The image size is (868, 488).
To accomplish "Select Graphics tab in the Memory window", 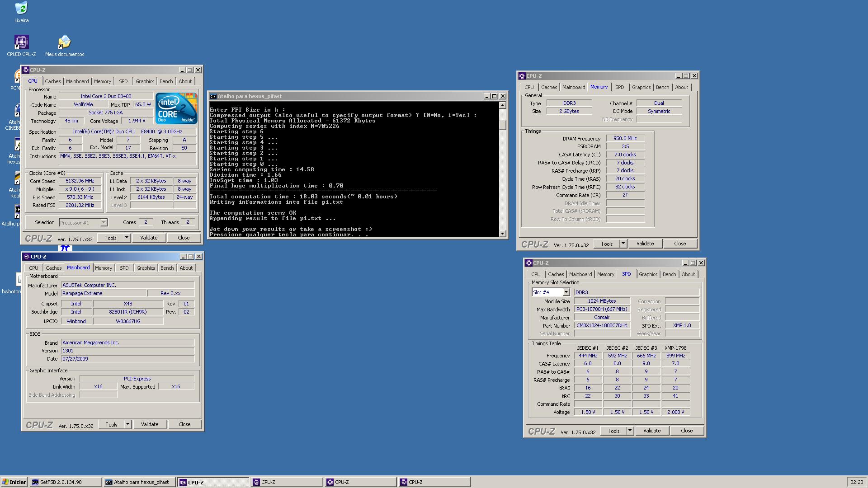I will click(x=641, y=87).
